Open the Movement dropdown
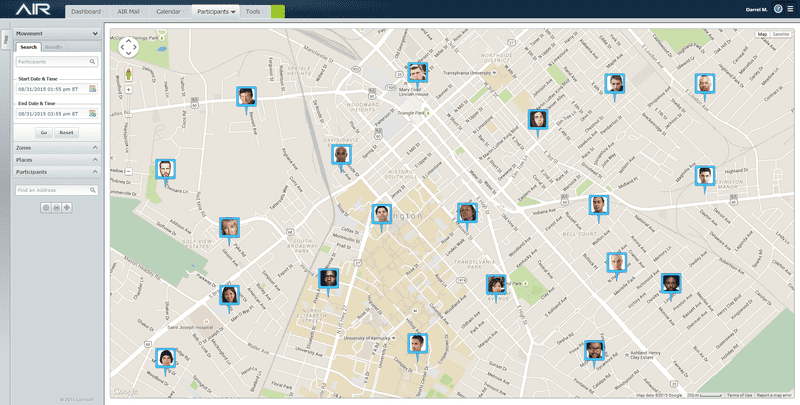800x405 pixels. click(x=57, y=34)
